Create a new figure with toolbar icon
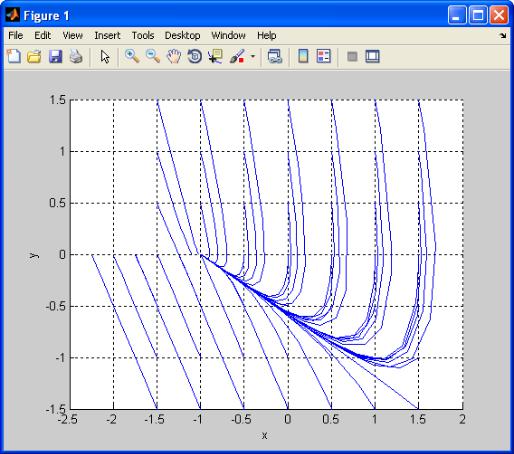The width and height of the screenshot is (514, 454). coord(14,56)
